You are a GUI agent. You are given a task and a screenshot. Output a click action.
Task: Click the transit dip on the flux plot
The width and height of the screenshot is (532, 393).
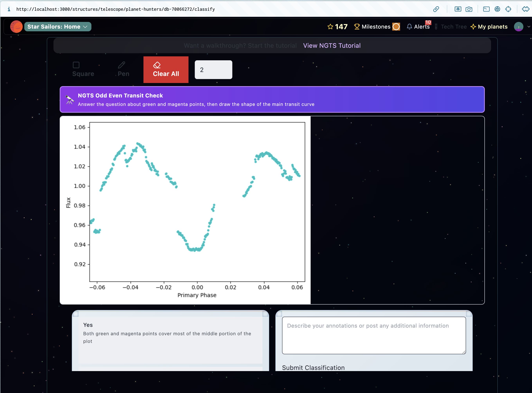[195, 249]
